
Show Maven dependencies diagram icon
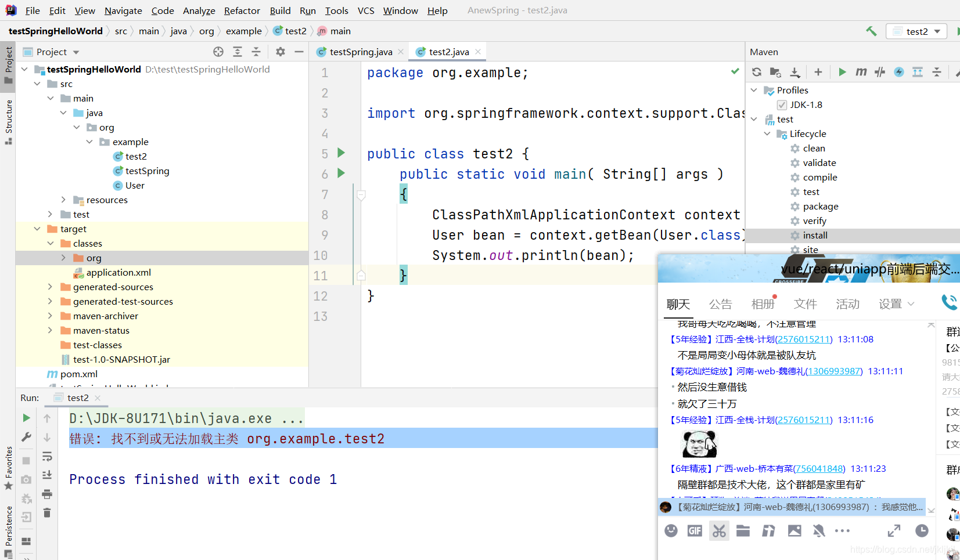pos(918,72)
